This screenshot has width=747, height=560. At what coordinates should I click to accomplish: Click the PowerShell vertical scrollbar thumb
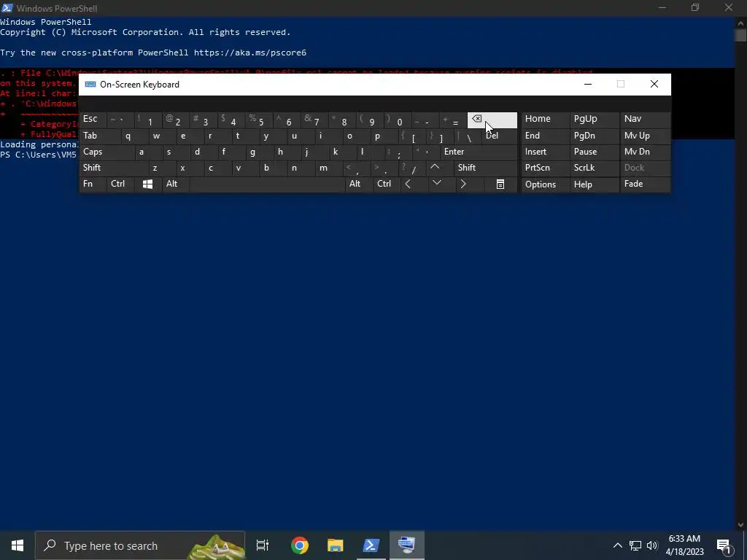pyautogui.click(x=740, y=35)
